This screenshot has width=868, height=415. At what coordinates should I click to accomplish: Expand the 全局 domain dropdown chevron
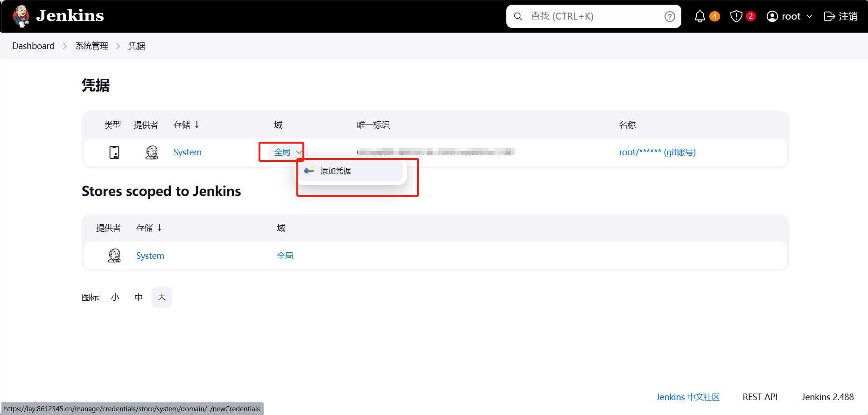(299, 152)
